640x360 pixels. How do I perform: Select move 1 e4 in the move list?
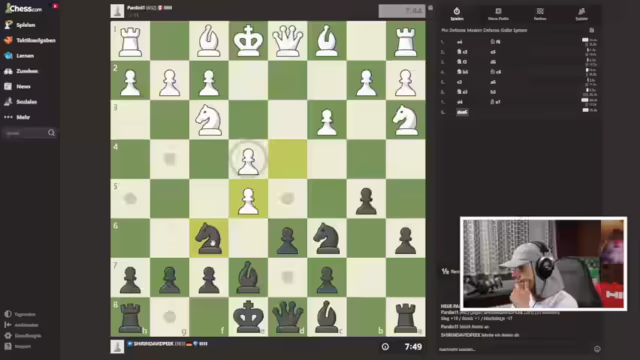[460, 42]
